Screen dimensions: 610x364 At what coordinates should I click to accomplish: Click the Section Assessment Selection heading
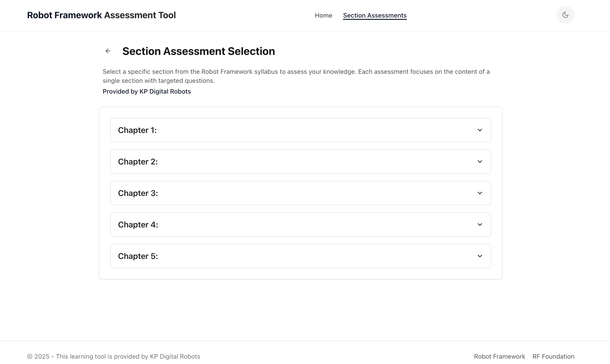(x=199, y=51)
